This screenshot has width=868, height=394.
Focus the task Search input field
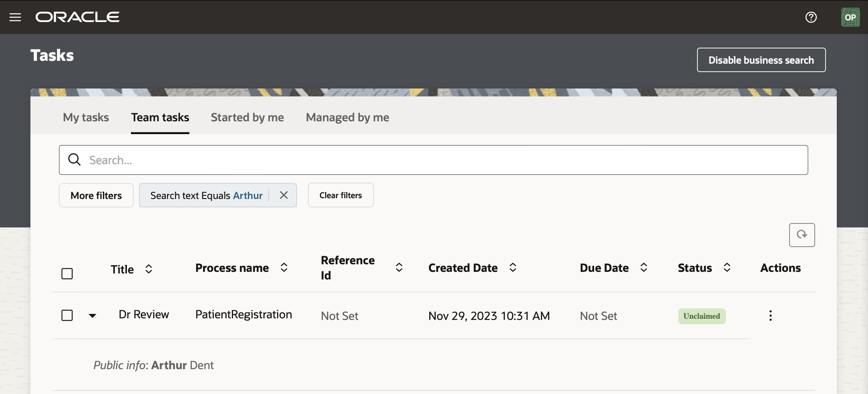pos(440,160)
